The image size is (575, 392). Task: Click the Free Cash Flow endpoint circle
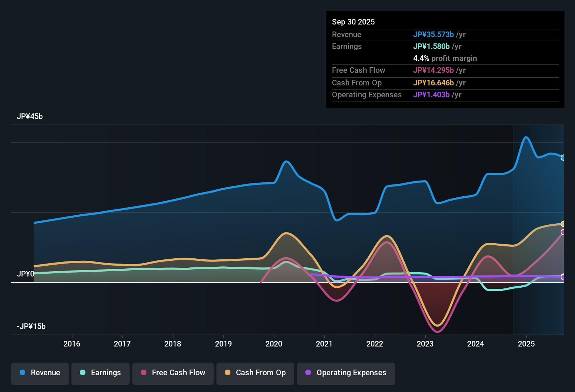563,232
